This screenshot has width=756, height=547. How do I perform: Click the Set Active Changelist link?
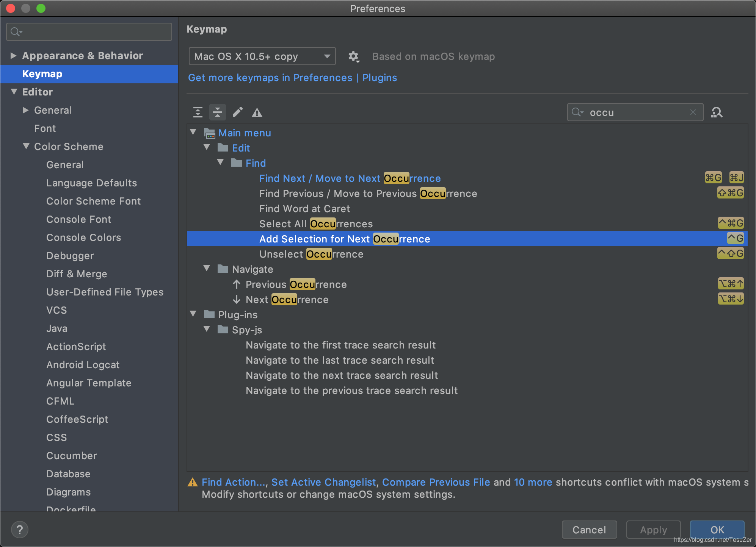323,482
